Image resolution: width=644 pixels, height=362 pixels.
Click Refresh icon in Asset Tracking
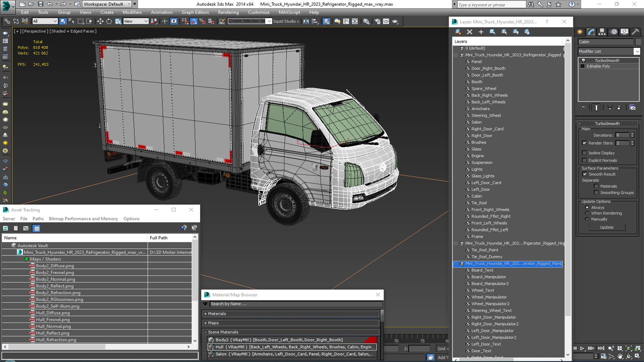pyautogui.click(x=5, y=228)
